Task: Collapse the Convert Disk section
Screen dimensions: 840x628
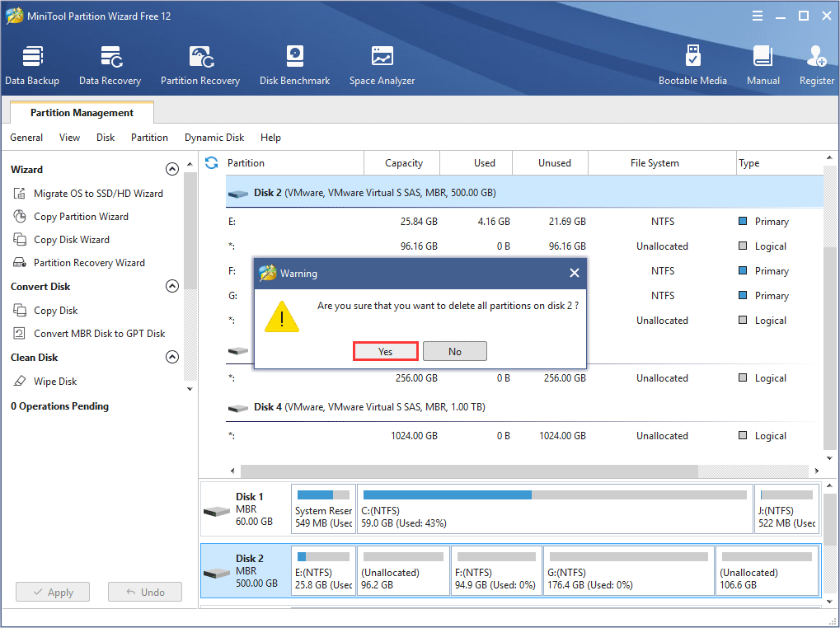Action: pos(172,286)
